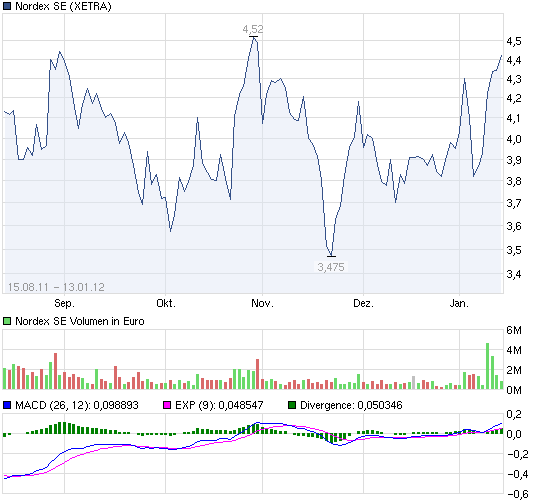Click the single grey volume bar in December
This screenshot has height=502, width=545.
click(x=414, y=382)
